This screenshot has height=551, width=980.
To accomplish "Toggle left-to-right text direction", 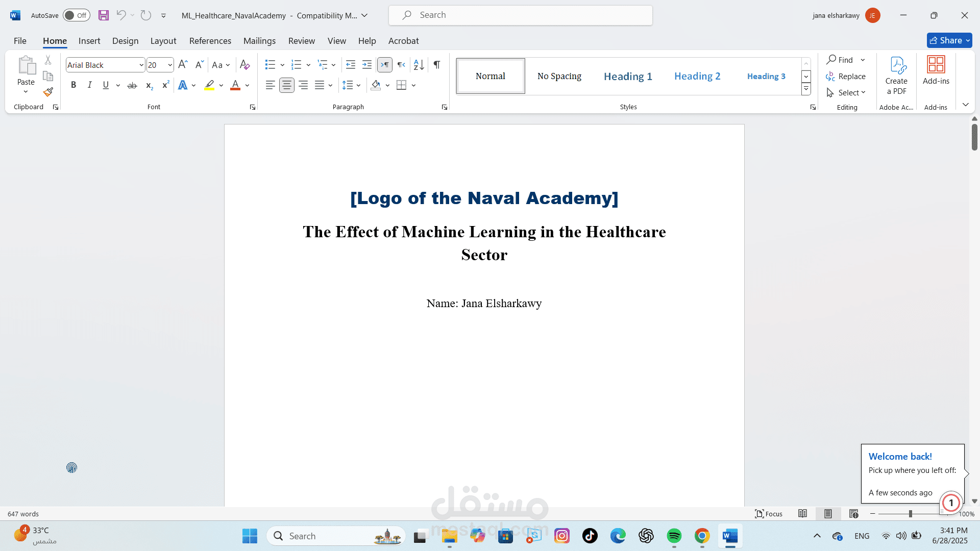I will (x=385, y=65).
